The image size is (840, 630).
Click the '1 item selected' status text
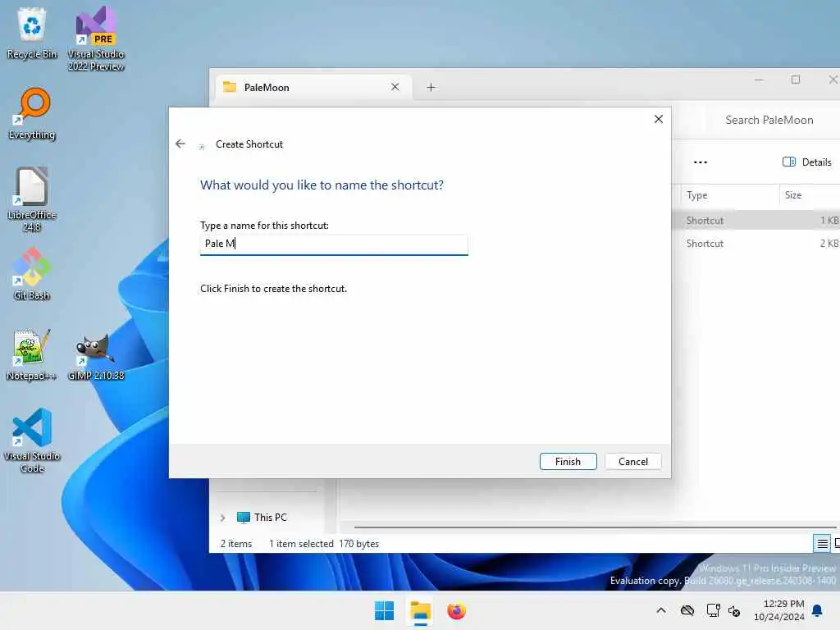coord(301,544)
